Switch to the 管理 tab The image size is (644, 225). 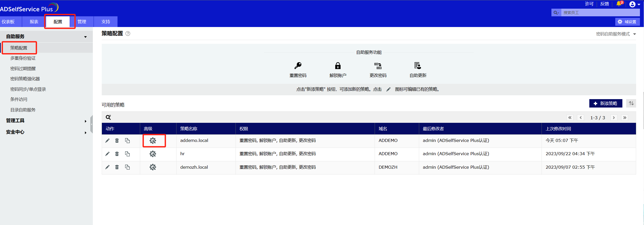pos(82,22)
